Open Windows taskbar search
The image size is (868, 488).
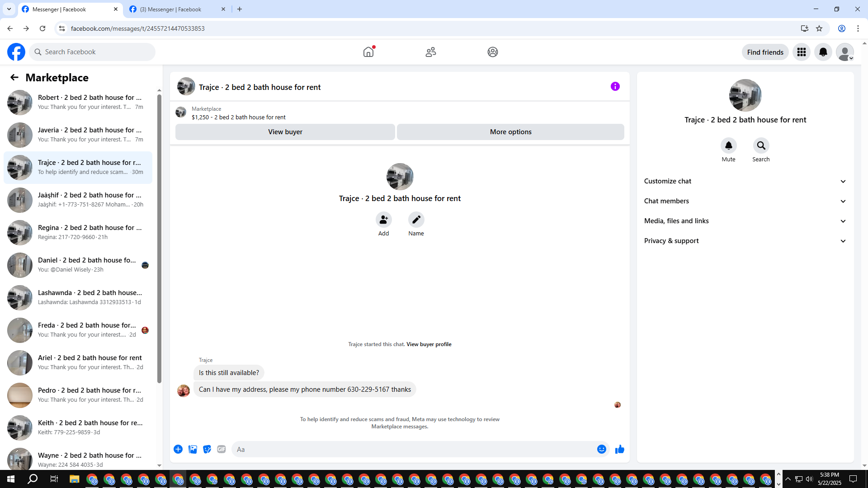tap(33, 479)
